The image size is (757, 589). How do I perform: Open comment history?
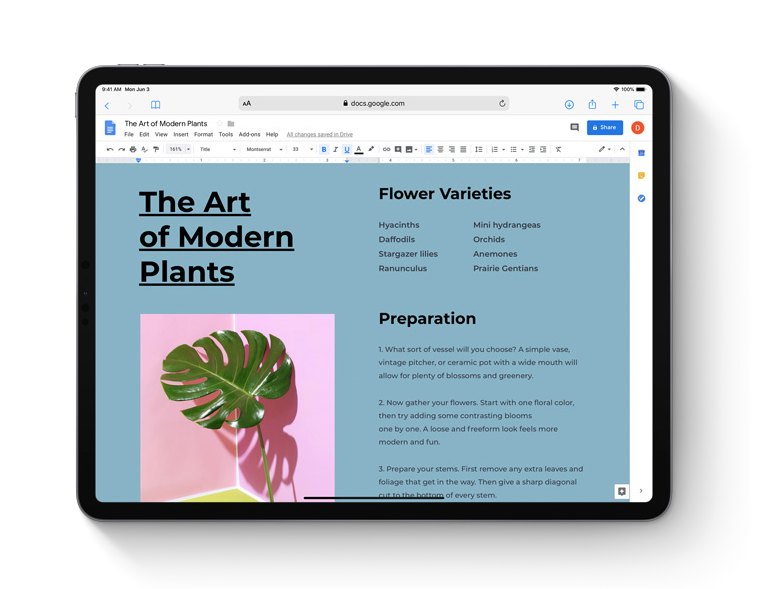pyautogui.click(x=575, y=127)
